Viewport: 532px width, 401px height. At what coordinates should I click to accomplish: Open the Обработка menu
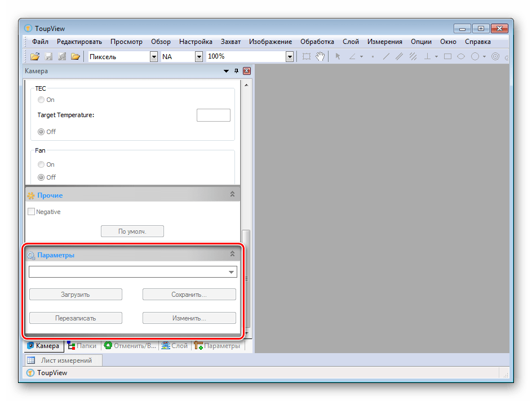pos(317,42)
